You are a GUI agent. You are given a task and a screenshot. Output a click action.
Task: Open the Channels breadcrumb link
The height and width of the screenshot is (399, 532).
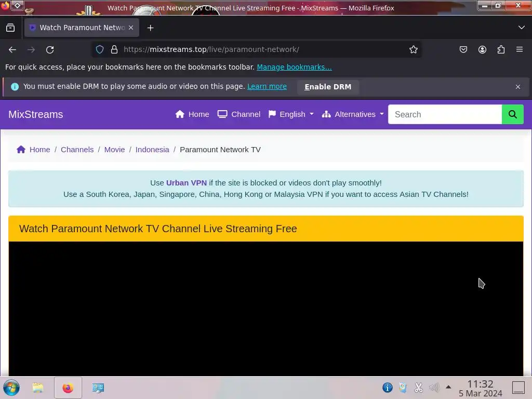(x=77, y=150)
